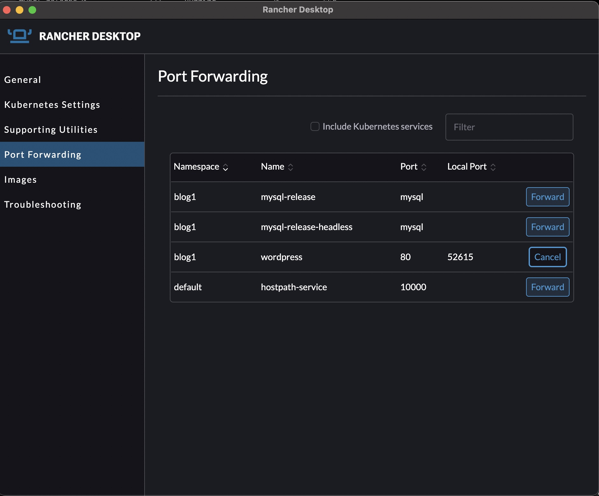Click local port value 52615
Image resolution: width=599 pixels, height=496 pixels.
460,257
